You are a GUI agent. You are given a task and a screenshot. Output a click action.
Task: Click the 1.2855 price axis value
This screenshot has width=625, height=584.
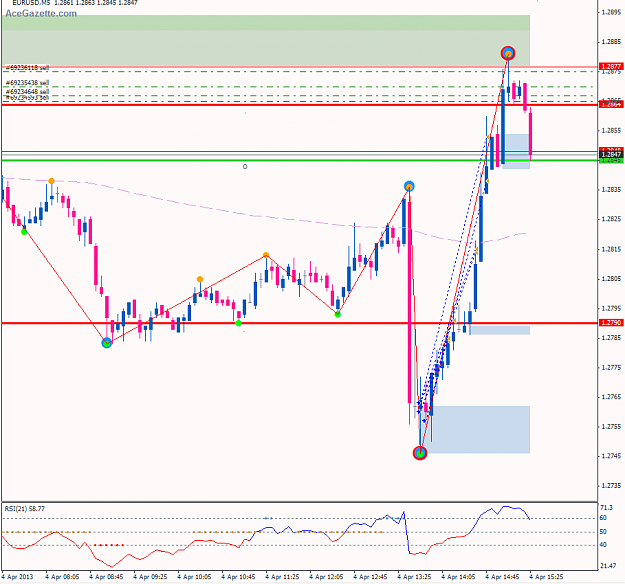[x=611, y=130]
